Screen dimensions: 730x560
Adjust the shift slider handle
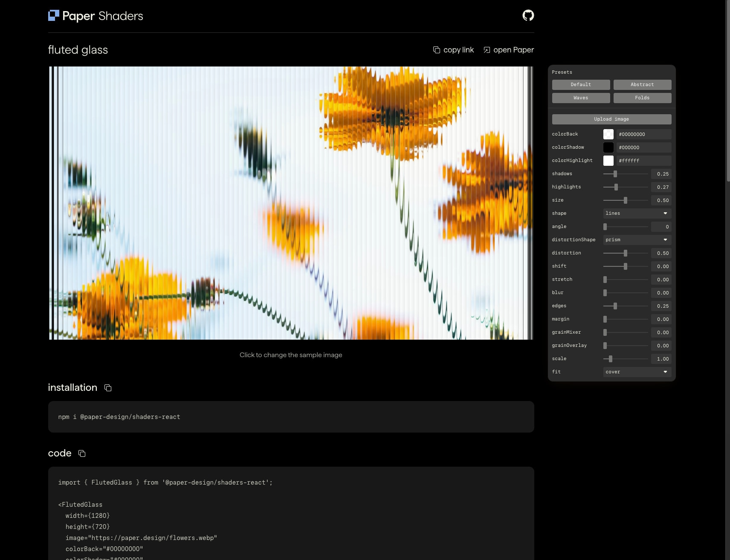click(626, 266)
